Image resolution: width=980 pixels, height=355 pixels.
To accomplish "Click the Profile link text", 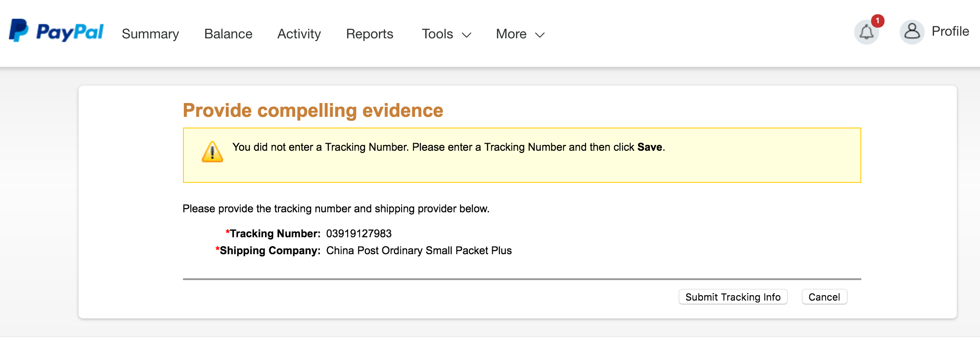I will (x=950, y=31).
